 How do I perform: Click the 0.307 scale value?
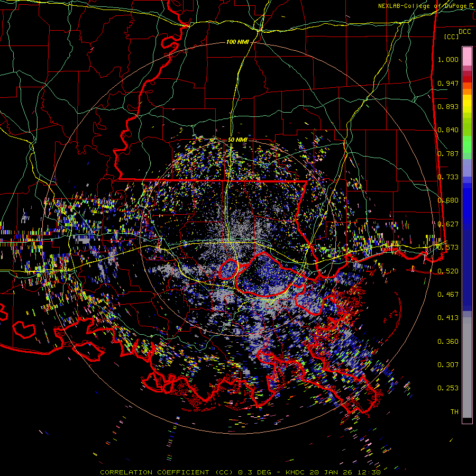tap(448, 365)
